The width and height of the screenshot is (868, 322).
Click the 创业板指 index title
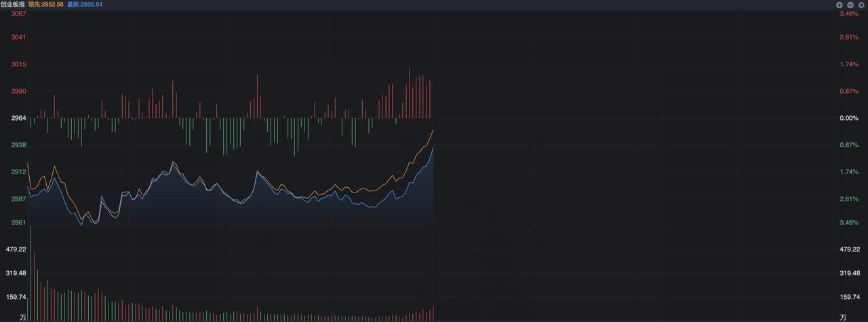pos(12,4)
